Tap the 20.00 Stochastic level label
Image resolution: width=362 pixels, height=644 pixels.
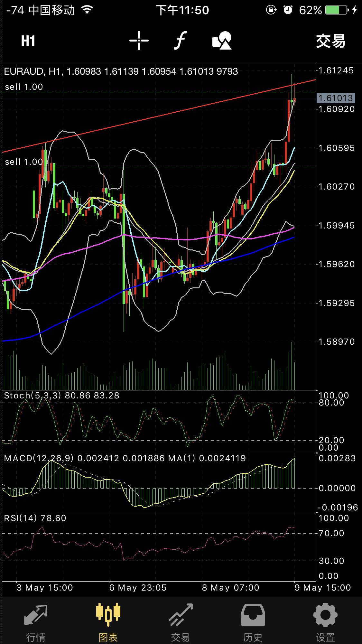click(x=331, y=440)
